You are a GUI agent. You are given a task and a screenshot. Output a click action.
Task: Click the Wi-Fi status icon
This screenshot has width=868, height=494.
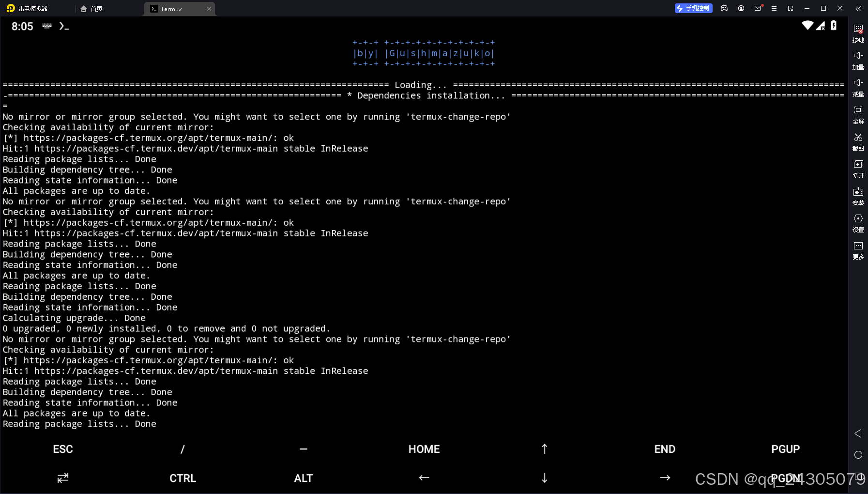(807, 25)
